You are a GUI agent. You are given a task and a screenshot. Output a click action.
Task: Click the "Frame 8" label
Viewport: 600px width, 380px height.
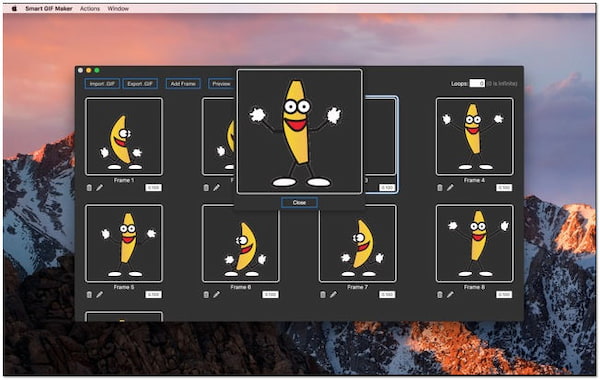[x=474, y=287]
